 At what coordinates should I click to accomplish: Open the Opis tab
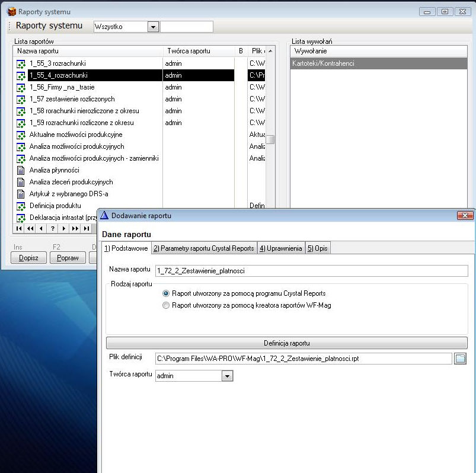(317, 248)
